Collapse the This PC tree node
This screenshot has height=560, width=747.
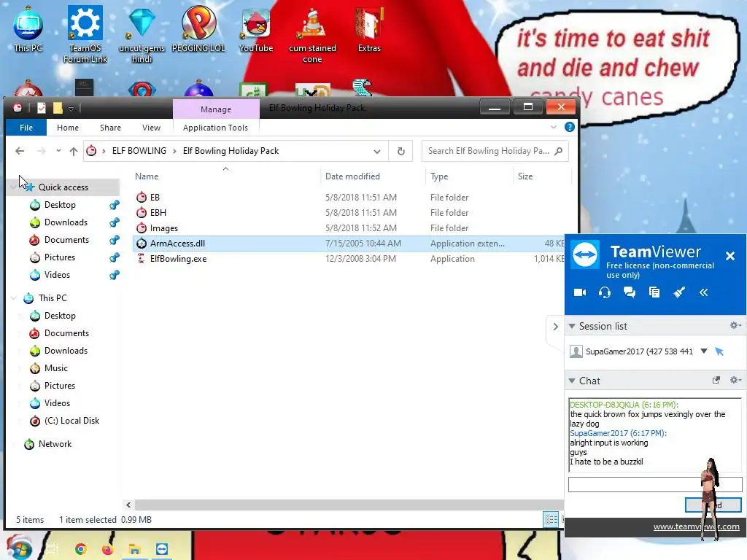pos(13,298)
